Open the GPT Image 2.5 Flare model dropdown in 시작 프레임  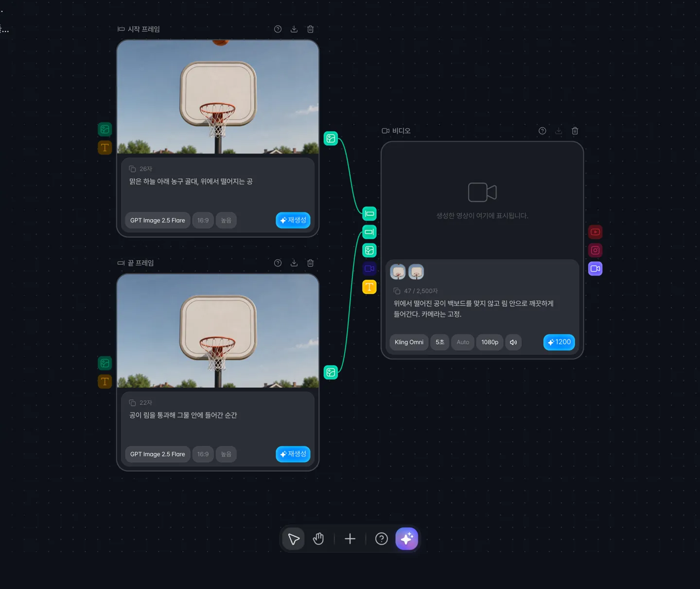click(x=157, y=221)
